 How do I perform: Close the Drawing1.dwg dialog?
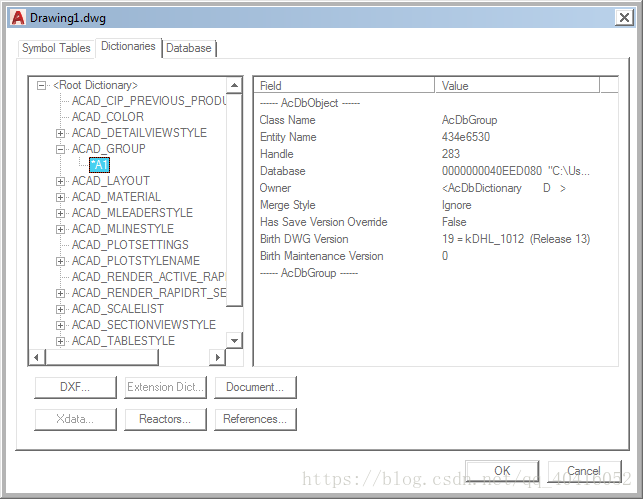point(624,18)
